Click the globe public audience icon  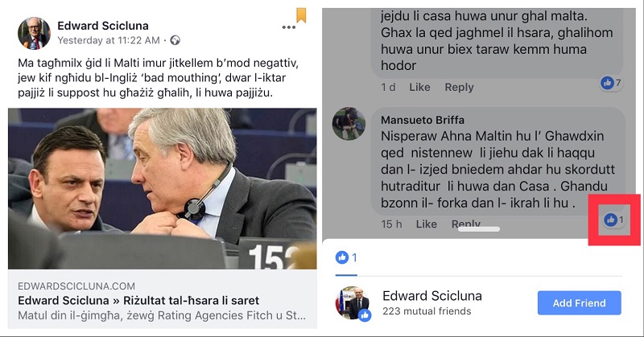[x=175, y=40]
